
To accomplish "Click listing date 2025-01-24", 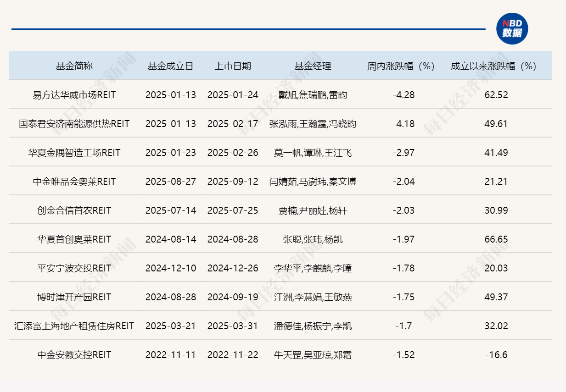I will (x=233, y=95).
